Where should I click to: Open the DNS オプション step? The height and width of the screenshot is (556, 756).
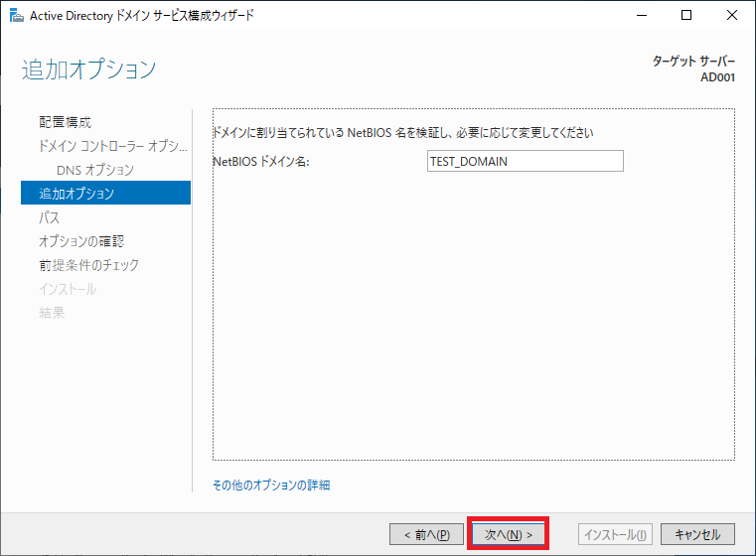click(x=95, y=170)
